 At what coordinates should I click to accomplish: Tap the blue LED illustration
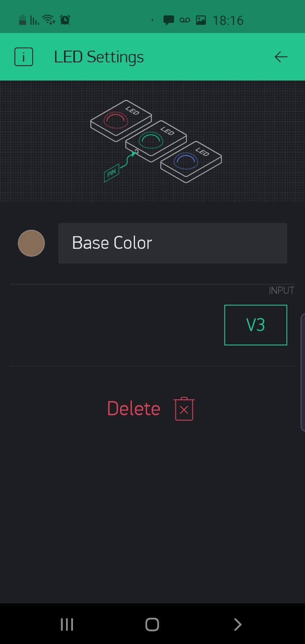tap(191, 162)
